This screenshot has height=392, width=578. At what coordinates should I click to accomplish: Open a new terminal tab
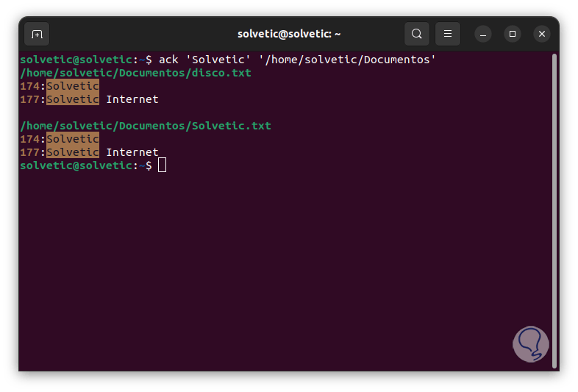coord(37,34)
